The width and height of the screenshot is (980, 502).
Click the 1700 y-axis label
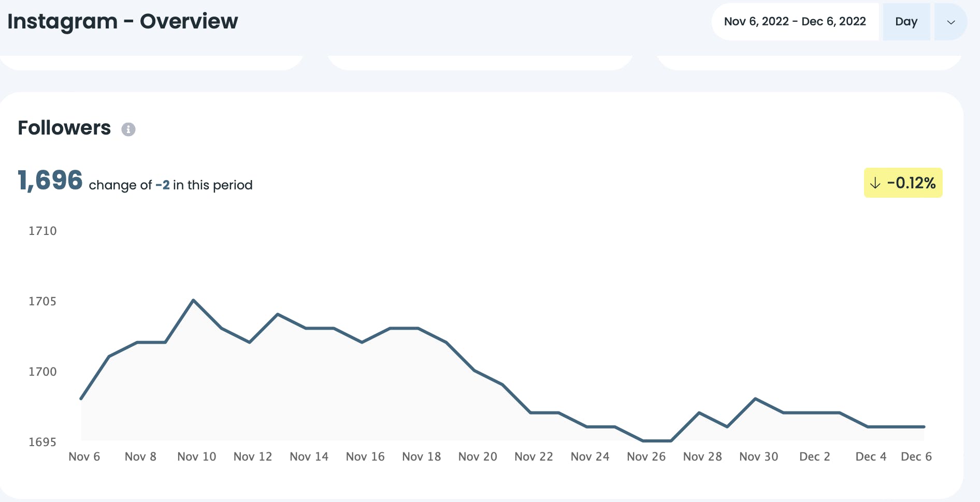(42, 372)
